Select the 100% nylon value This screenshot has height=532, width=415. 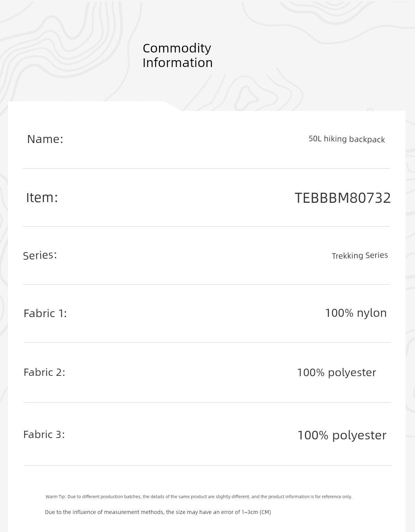356,313
